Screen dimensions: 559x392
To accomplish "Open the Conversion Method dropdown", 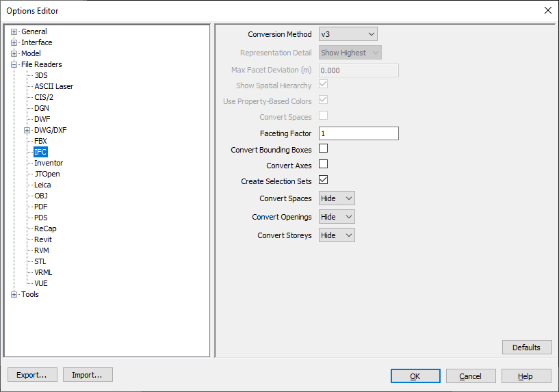I will [348, 34].
